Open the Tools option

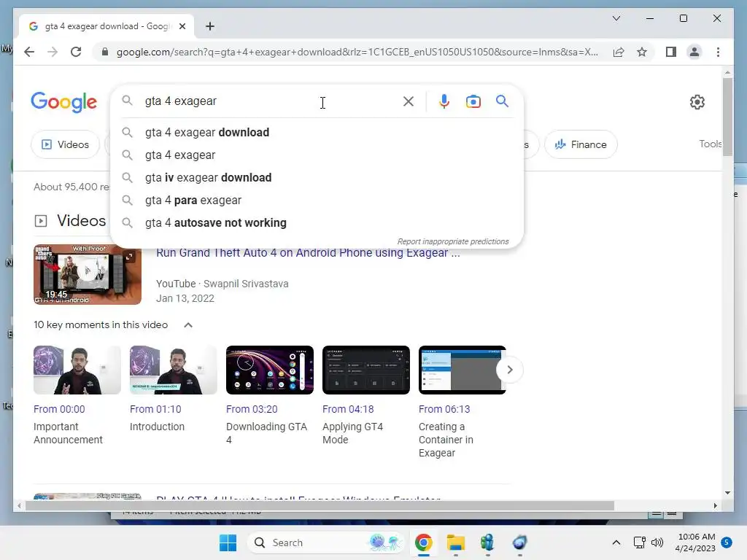pos(710,144)
